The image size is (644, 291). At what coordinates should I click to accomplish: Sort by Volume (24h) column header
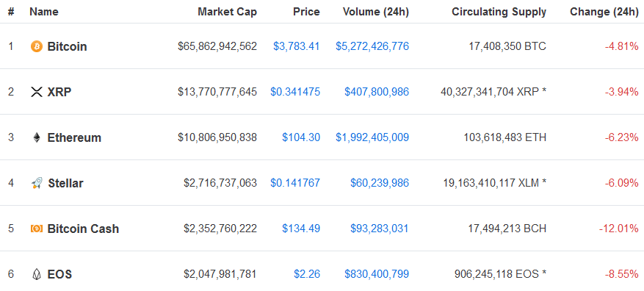pos(376,12)
